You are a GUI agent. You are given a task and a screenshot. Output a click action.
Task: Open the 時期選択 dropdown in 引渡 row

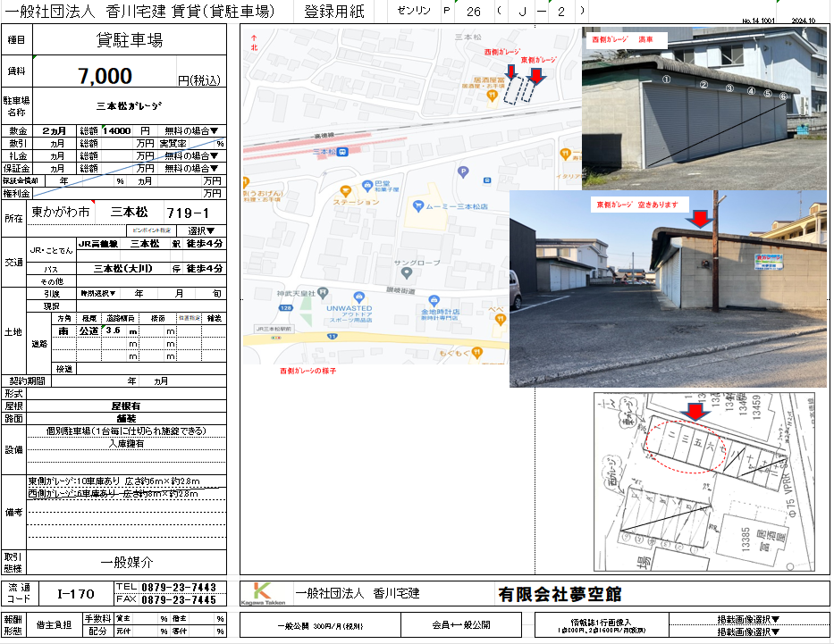[x=100, y=293]
